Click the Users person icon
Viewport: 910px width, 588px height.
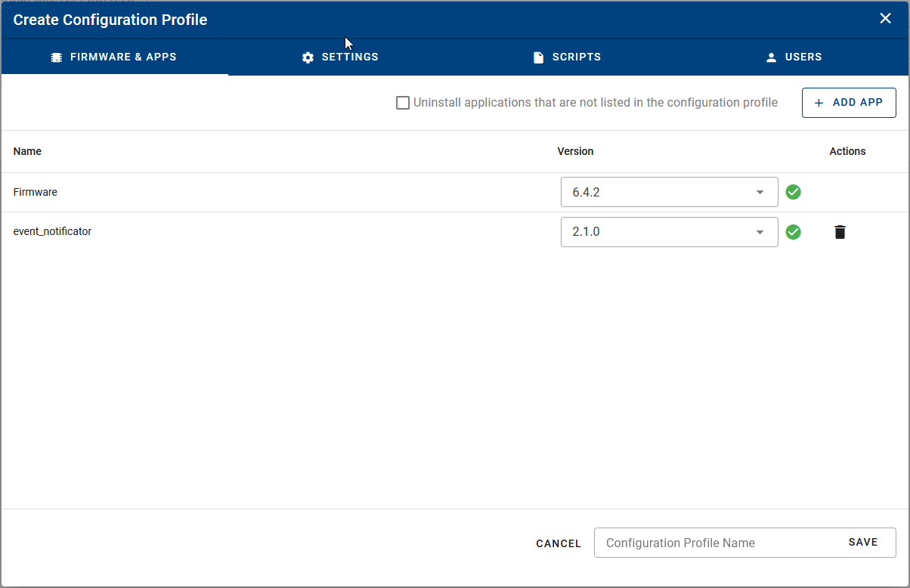point(770,57)
